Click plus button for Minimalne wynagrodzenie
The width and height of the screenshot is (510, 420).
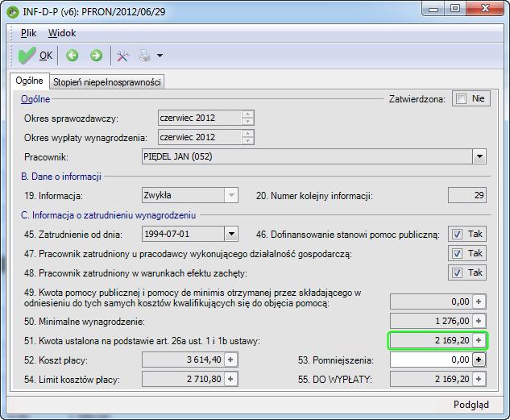click(479, 321)
